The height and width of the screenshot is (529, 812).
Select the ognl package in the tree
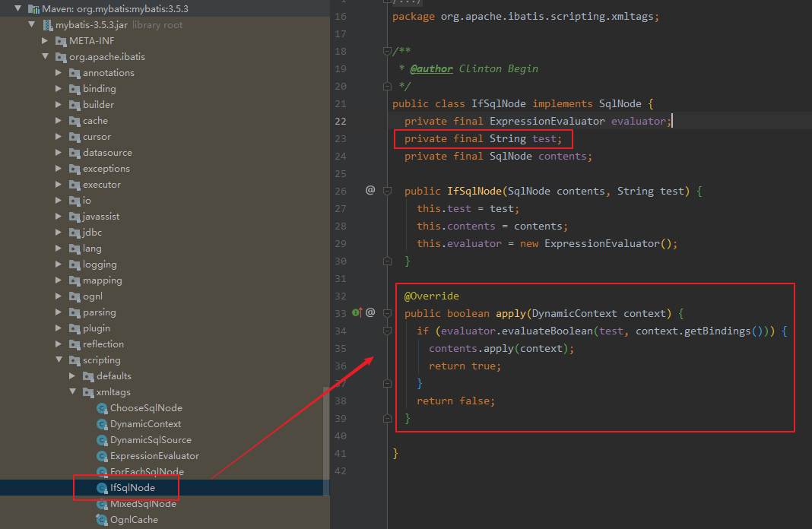(x=93, y=296)
